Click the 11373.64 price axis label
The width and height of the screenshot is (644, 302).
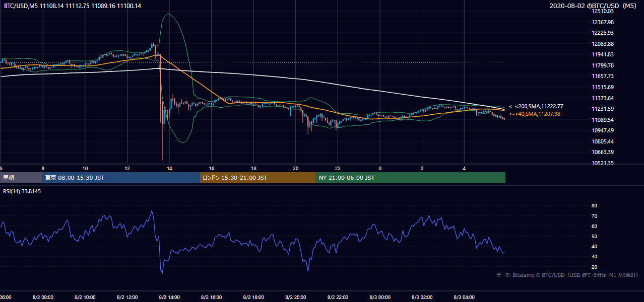pos(603,98)
